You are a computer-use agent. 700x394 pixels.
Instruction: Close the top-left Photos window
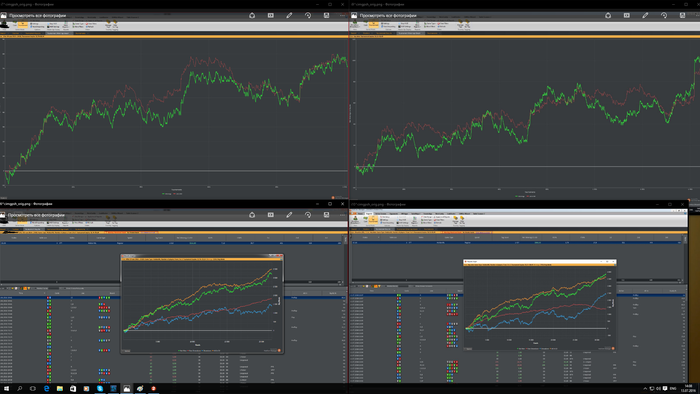(342, 4)
